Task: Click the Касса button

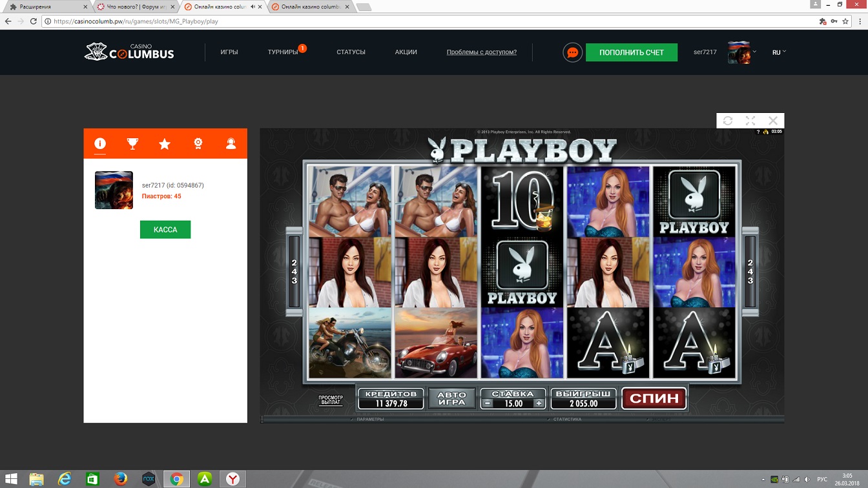Action: coord(165,230)
